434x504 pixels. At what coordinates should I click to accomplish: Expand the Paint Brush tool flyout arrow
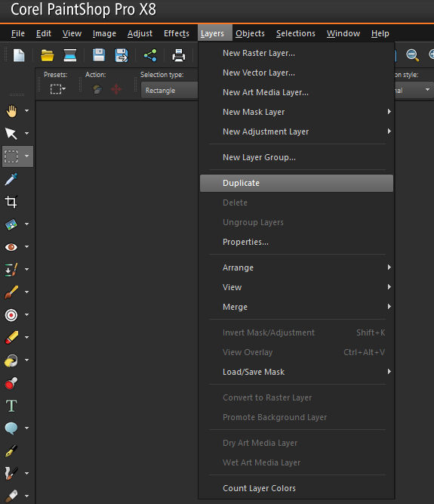27,292
